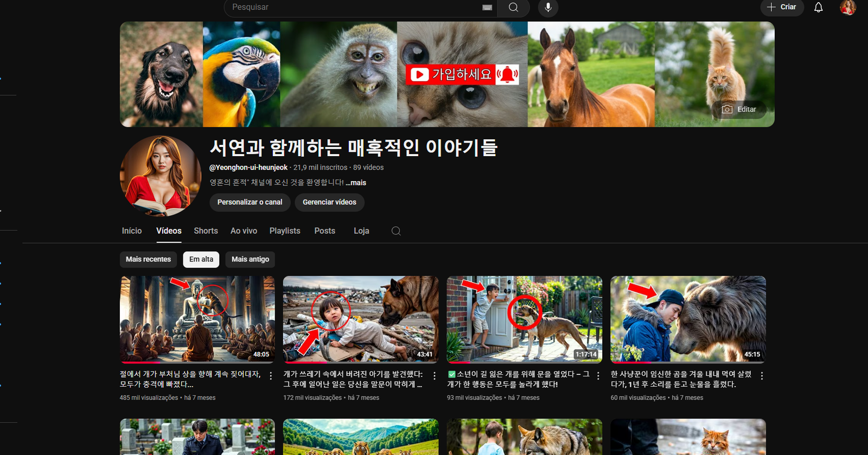Expand channel description with ...mais
868x455 pixels.
[x=356, y=183]
